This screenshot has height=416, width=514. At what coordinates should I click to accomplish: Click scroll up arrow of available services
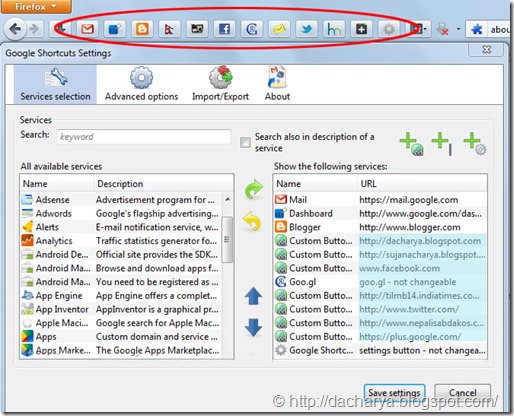point(228,199)
